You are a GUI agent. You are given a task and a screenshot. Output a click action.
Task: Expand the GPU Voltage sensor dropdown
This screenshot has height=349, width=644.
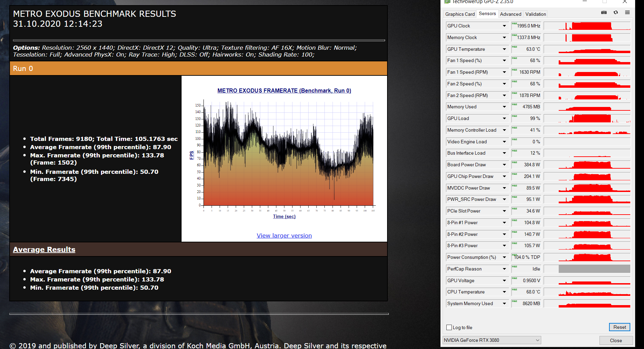pos(504,281)
